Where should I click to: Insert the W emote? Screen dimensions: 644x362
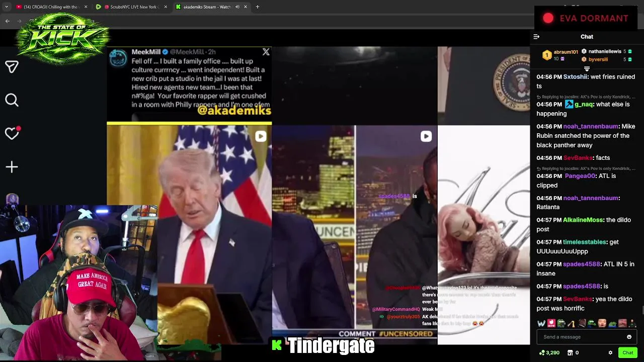(x=541, y=324)
